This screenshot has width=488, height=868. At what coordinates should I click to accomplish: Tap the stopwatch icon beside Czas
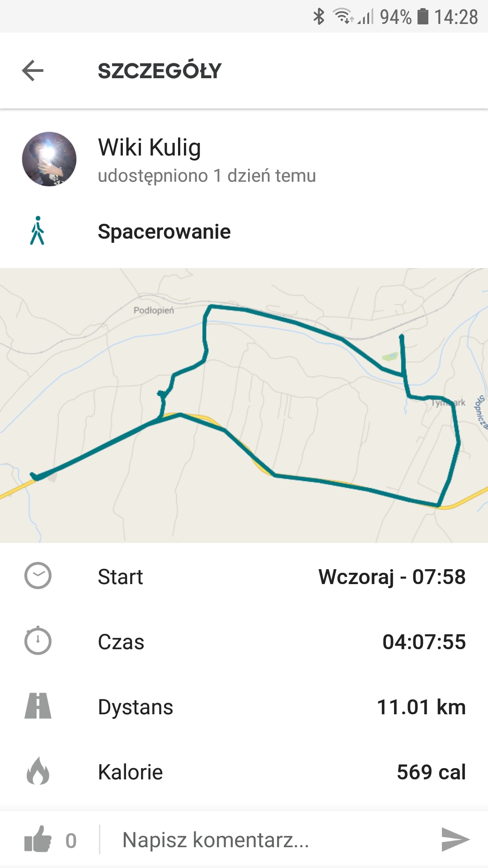point(38,641)
